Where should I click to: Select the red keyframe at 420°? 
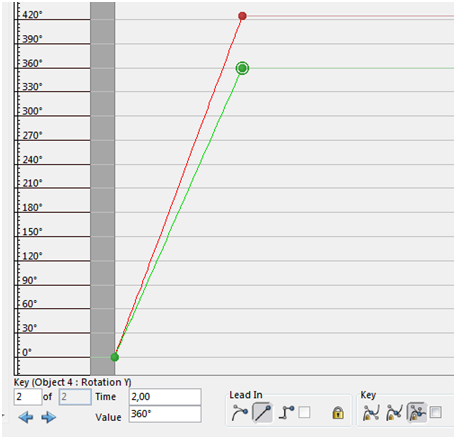242,16
